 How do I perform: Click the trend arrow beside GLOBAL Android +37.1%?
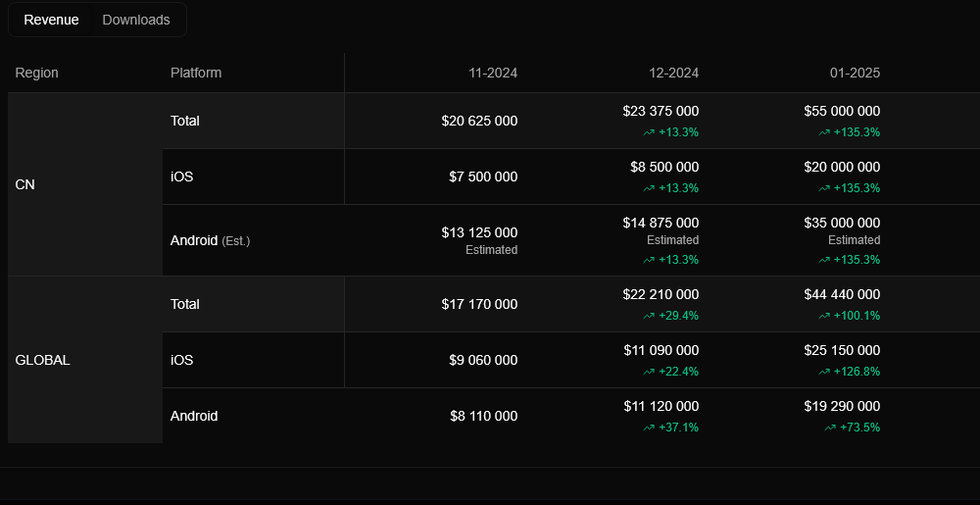pos(648,429)
